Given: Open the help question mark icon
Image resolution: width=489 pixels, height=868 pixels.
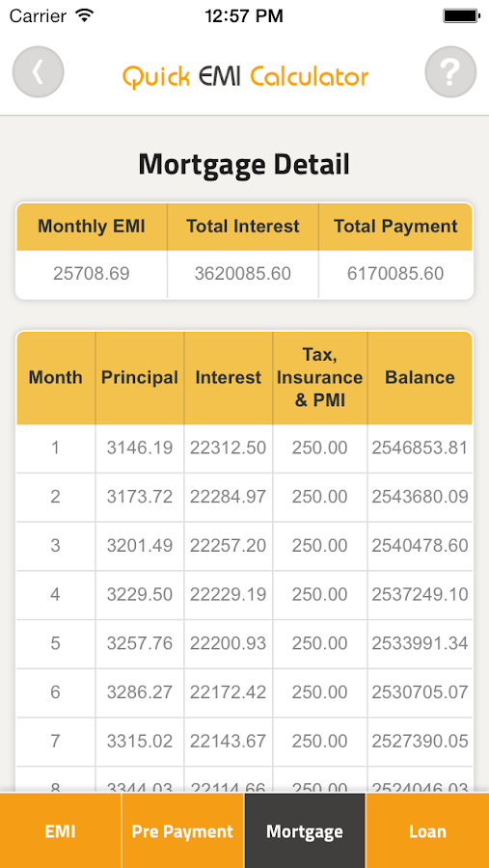Looking at the screenshot, I should (x=450, y=72).
